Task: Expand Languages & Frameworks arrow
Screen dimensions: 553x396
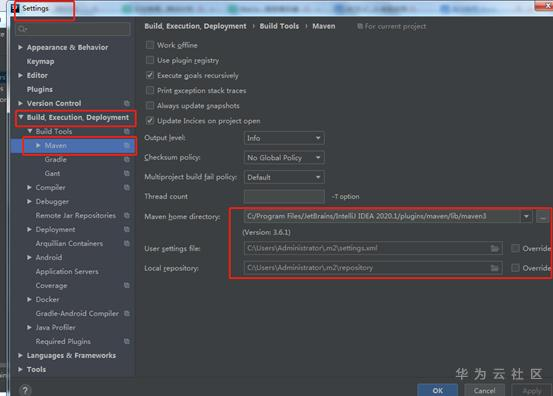Action: point(20,355)
